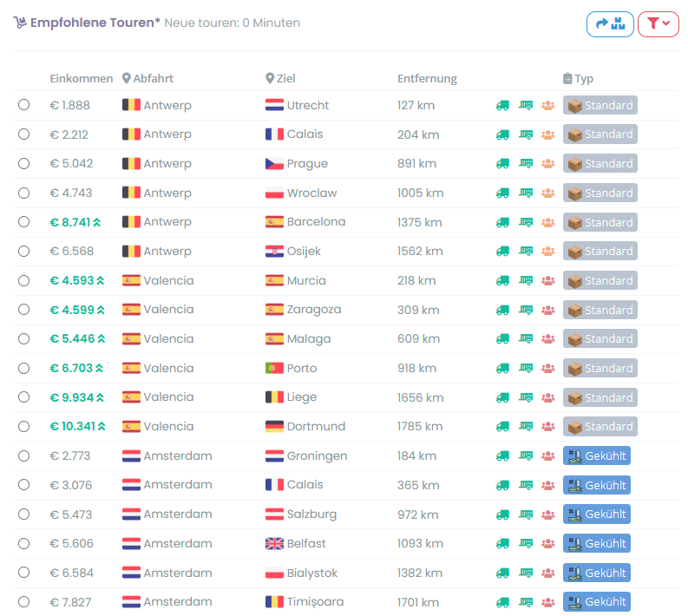The width and height of the screenshot is (688, 616).
Task: Click the share and dispatch tours button
Action: click(610, 24)
